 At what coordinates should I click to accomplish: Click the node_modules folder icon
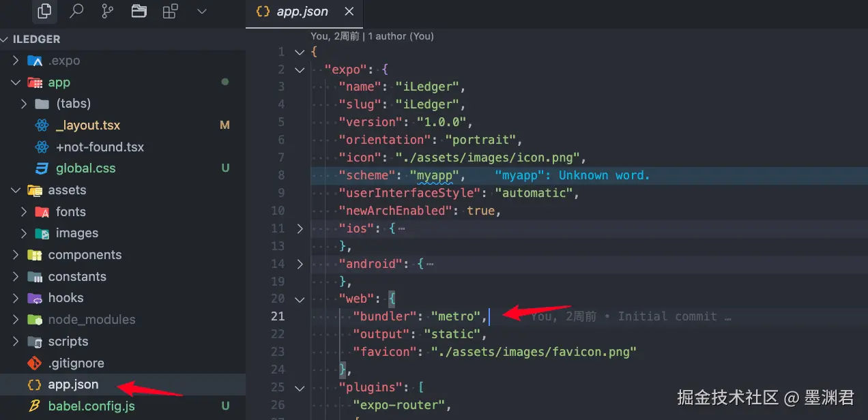(35, 320)
